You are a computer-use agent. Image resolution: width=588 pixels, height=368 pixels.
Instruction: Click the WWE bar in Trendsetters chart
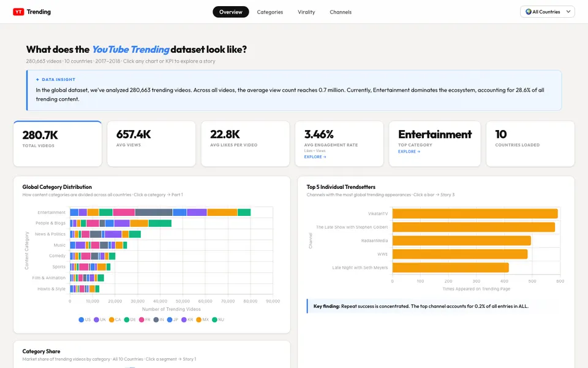[x=460, y=254]
